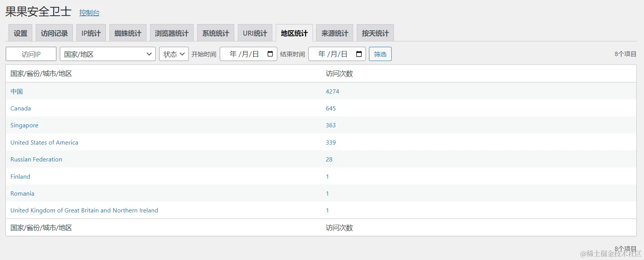Switch to the IP统计 tab

tap(91, 33)
